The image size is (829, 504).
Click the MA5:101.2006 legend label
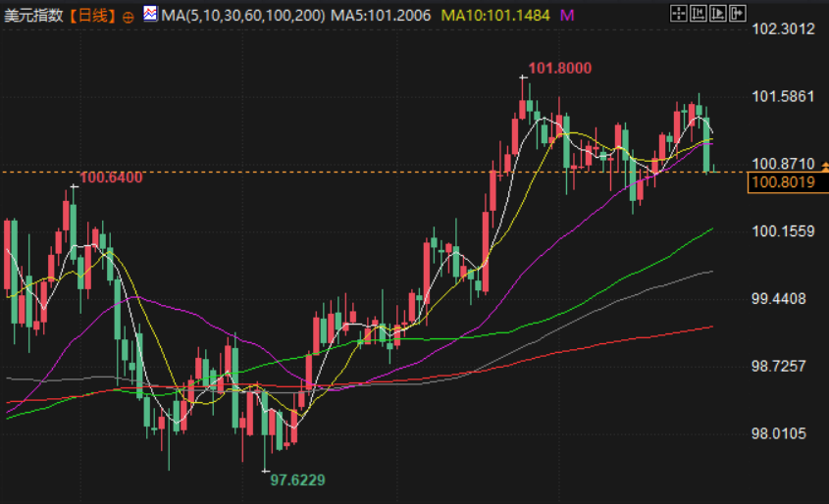click(x=381, y=16)
